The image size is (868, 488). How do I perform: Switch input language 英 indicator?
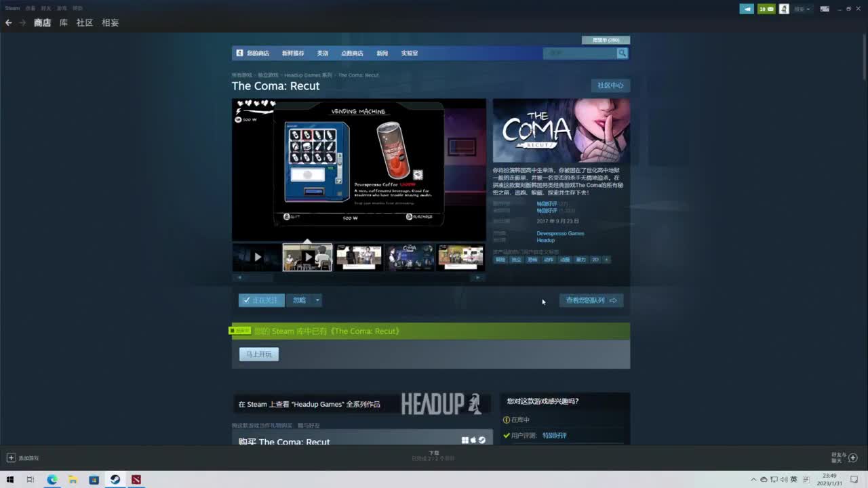pos(793,480)
